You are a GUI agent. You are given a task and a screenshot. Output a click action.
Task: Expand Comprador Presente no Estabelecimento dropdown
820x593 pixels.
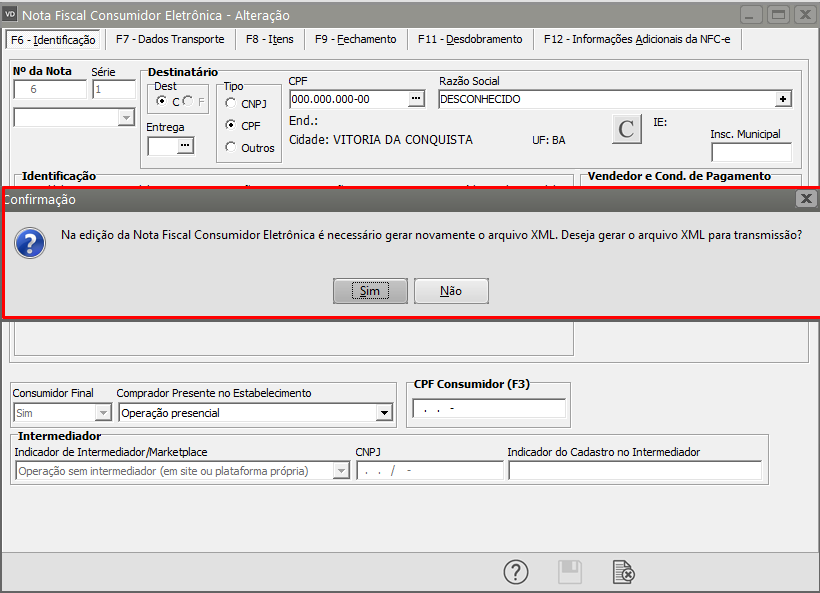pos(384,412)
